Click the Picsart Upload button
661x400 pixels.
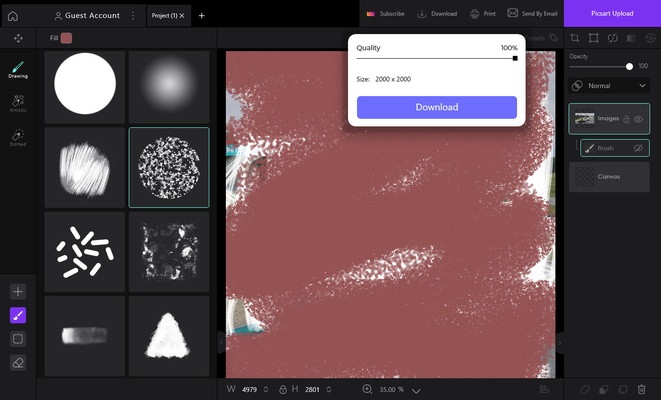[x=612, y=13]
